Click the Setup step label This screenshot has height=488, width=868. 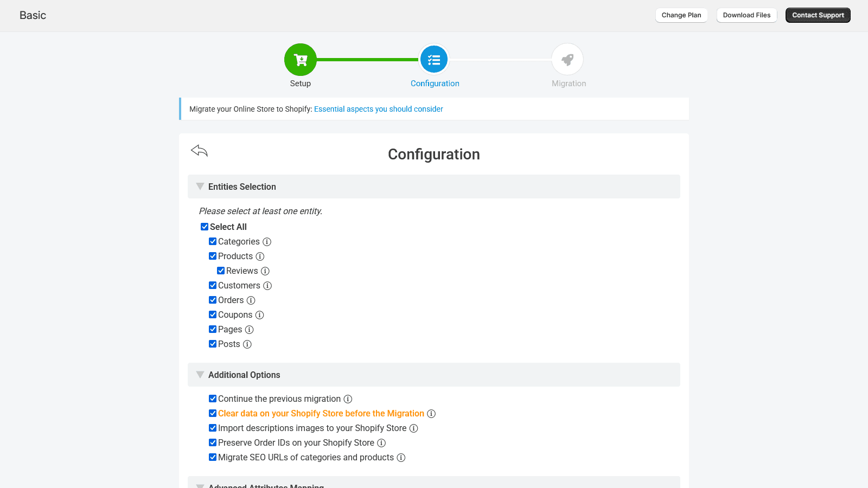[x=301, y=84]
